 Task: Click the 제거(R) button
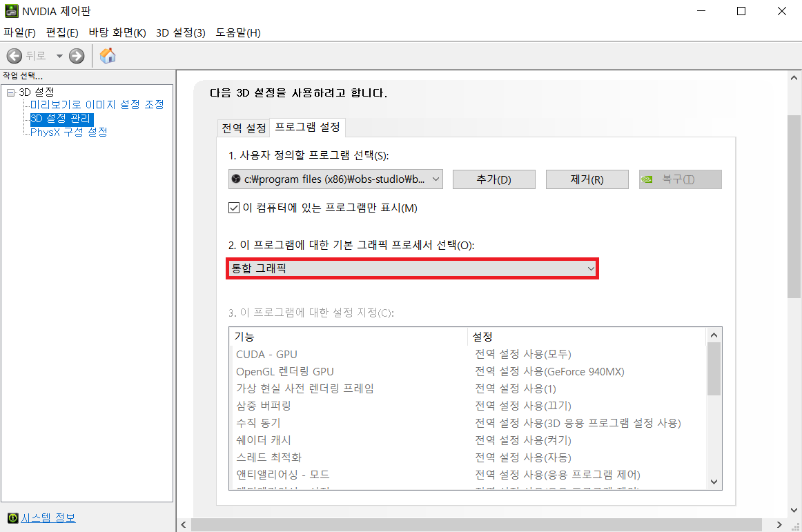587,179
